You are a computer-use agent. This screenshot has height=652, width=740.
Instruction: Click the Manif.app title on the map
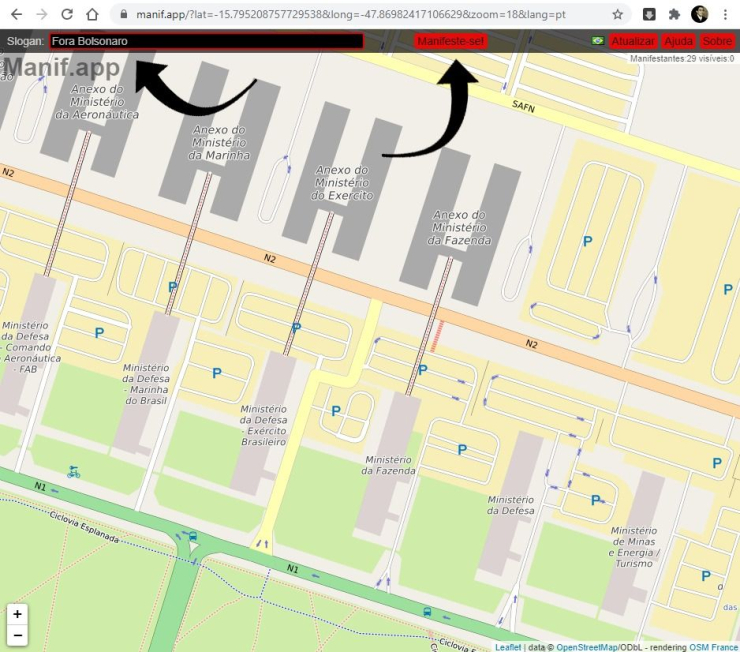[61, 68]
